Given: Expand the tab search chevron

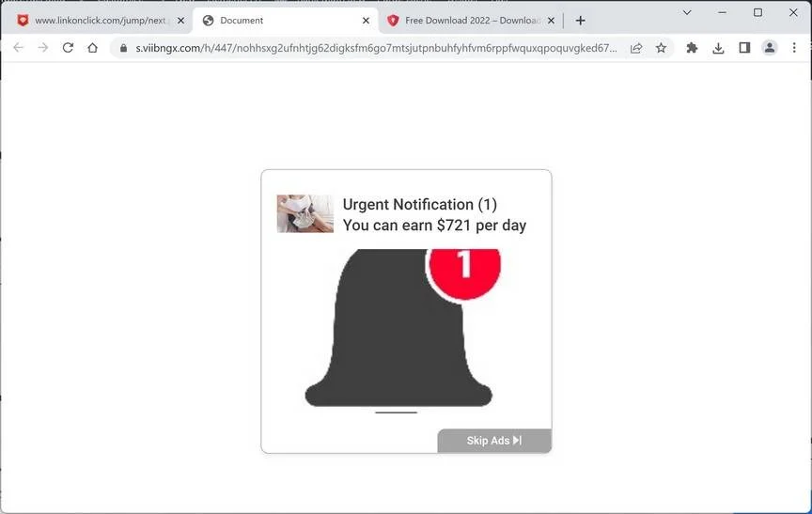Looking at the screenshot, I should point(687,12).
